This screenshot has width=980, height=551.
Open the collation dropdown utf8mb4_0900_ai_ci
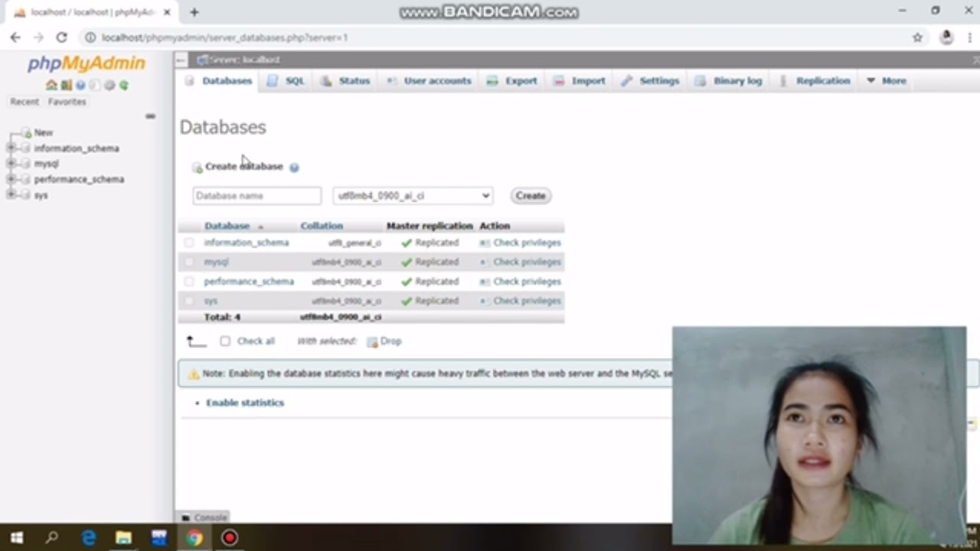(413, 196)
